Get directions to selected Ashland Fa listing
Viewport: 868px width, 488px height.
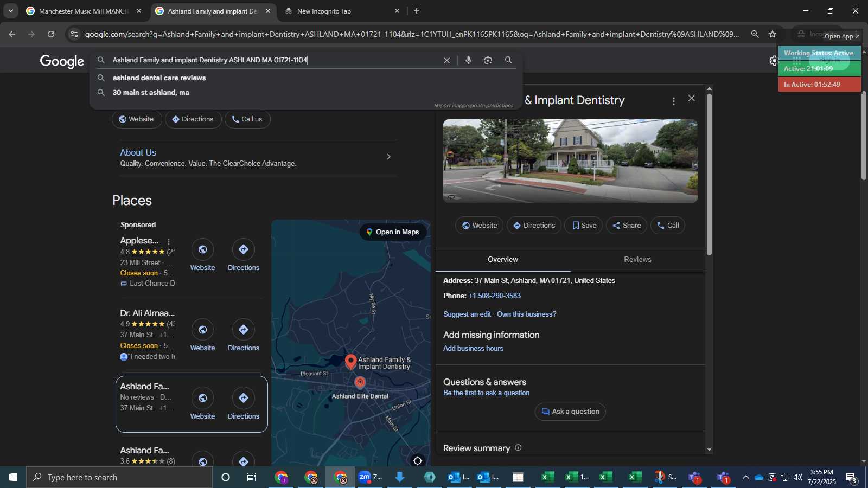244,404
